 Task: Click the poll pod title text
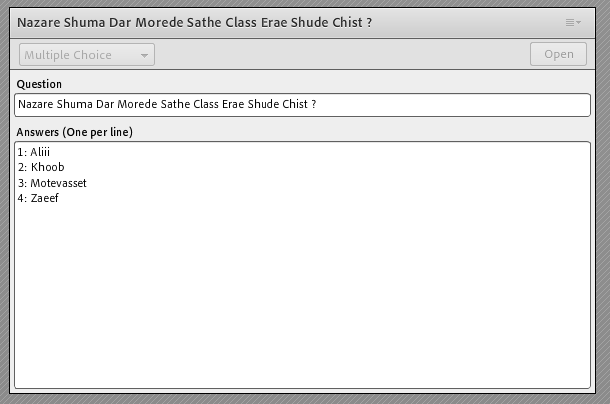point(195,22)
